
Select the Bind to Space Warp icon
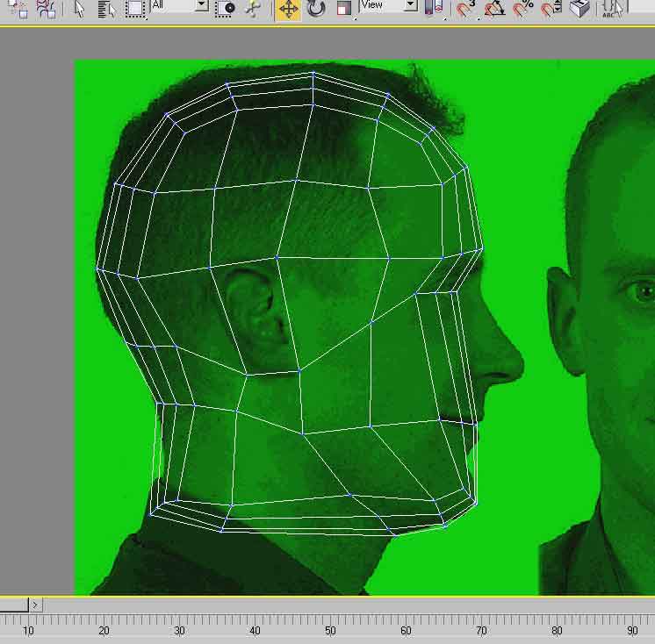pyautogui.click(x=46, y=9)
